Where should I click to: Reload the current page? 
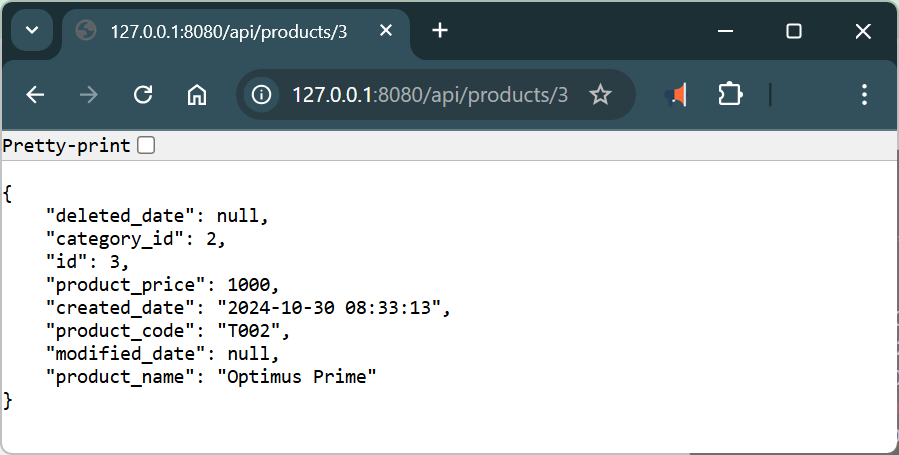pos(143,95)
